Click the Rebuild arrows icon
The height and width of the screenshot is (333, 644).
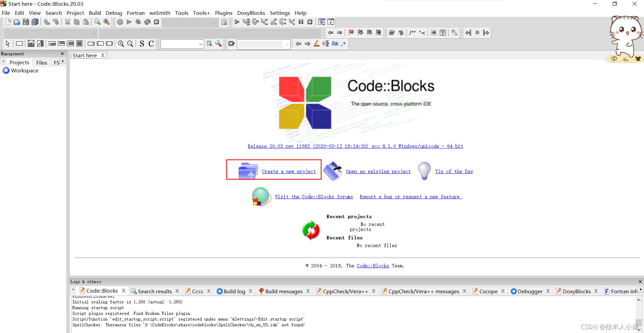point(147,22)
